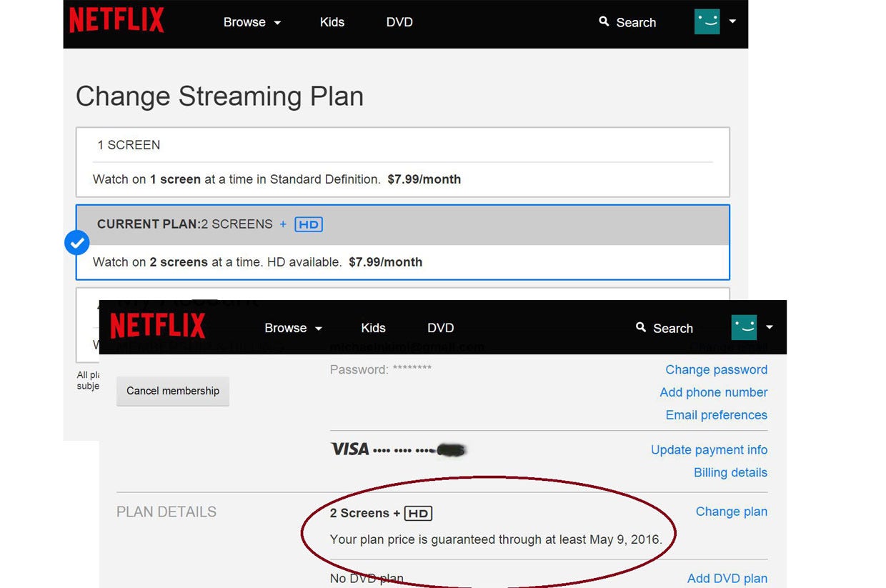Image resolution: width=886 pixels, height=588 pixels.
Task: Click the VISA card logo
Action: tap(349, 449)
